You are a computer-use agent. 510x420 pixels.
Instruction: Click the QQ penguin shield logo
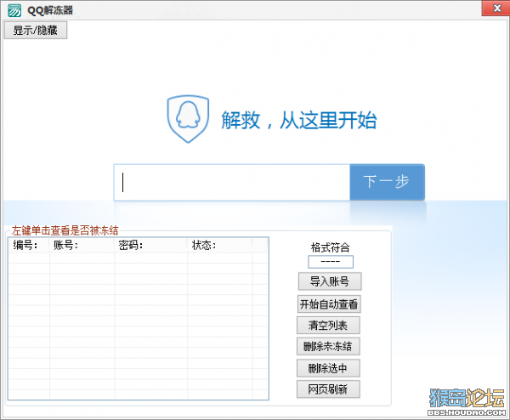188,119
